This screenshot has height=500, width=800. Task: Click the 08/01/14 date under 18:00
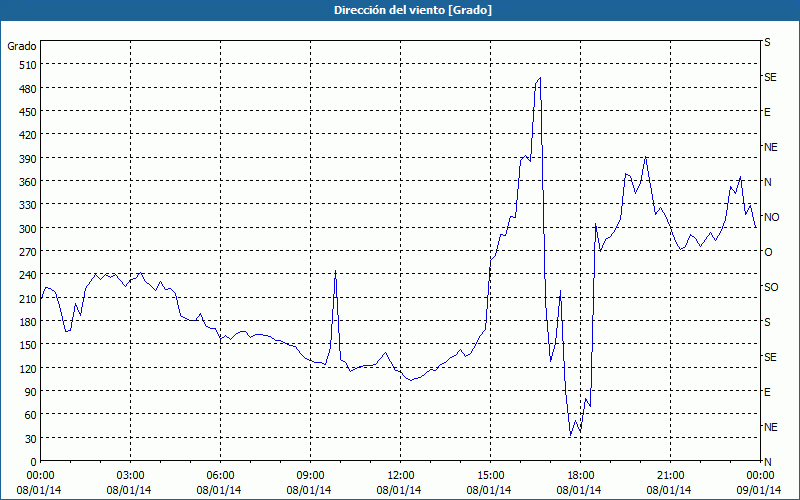coord(579,490)
